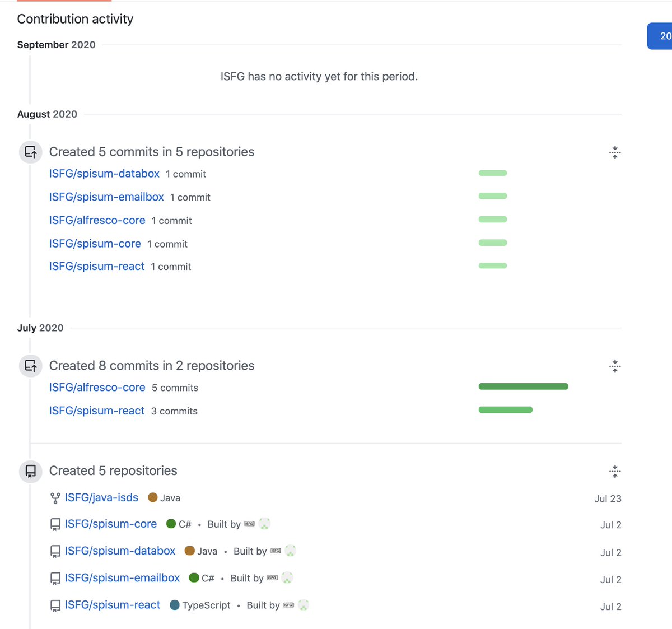Viewport: 672px width, 629px height.
Task: Click 'Created 5 commits in 5 repositories' heading
Action: pos(152,152)
